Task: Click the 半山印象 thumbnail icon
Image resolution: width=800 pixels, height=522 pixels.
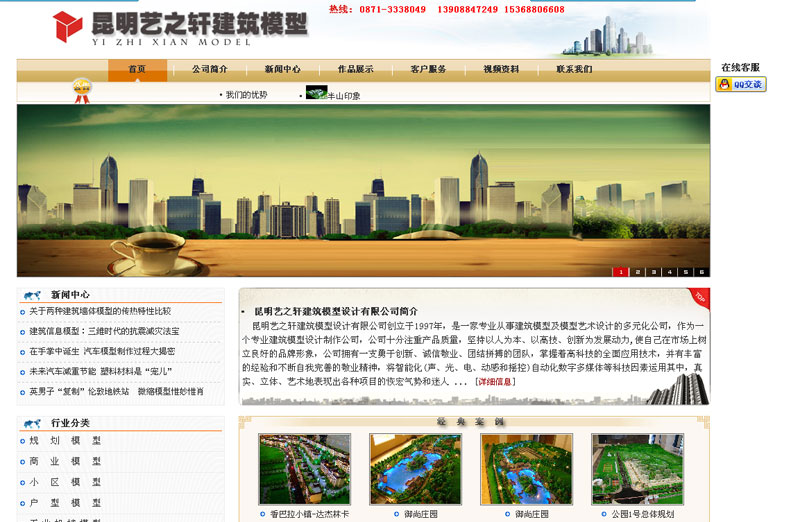Action: coord(316,94)
